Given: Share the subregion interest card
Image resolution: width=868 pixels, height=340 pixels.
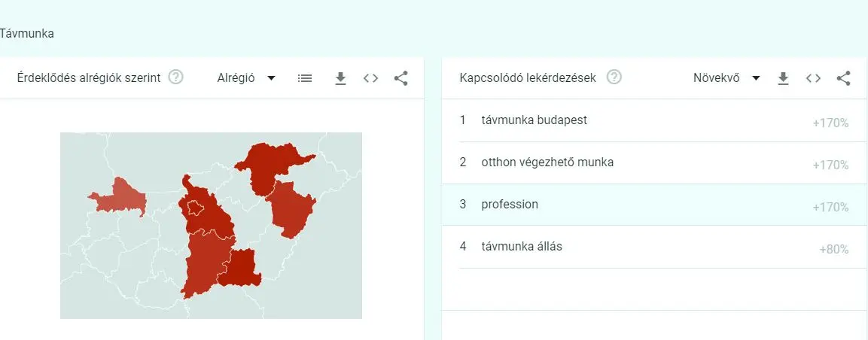Looking at the screenshot, I should [400, 78].
